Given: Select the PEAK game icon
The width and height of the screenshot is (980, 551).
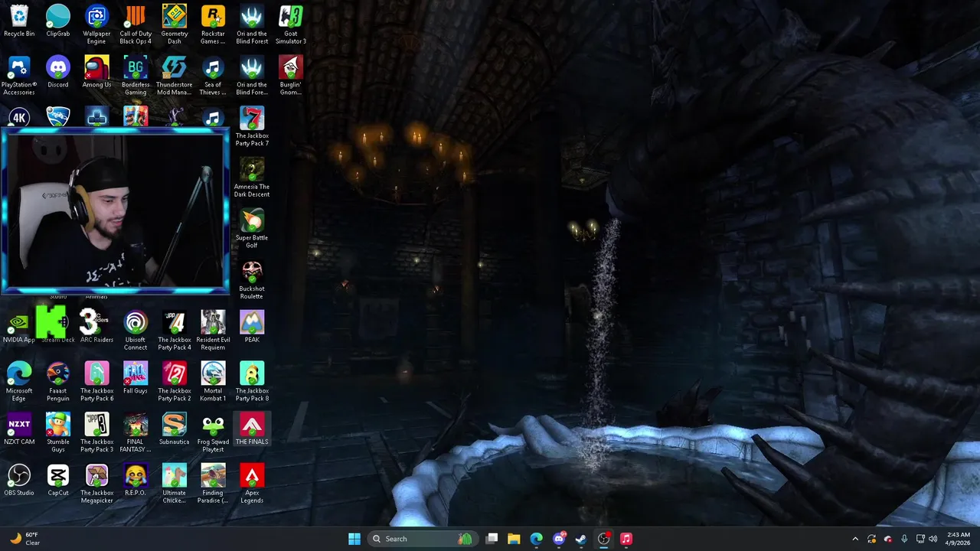Looking at the screenshot, I should click(252, 328).
